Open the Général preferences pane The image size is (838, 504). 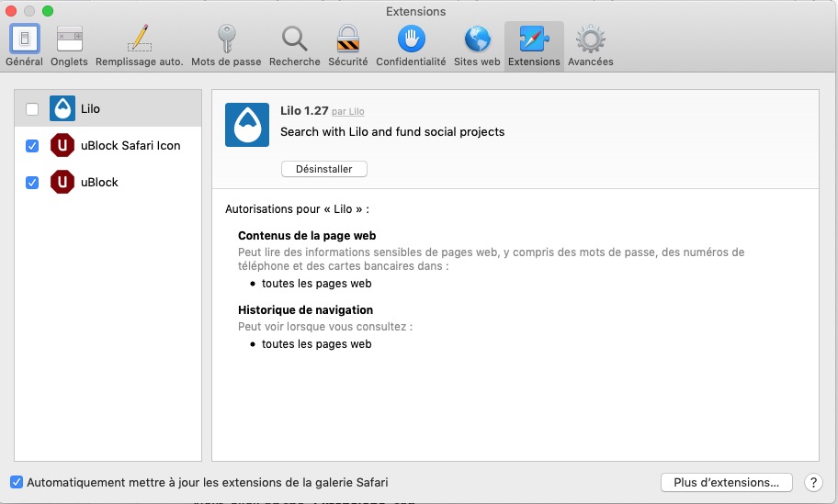coord(24,45)
